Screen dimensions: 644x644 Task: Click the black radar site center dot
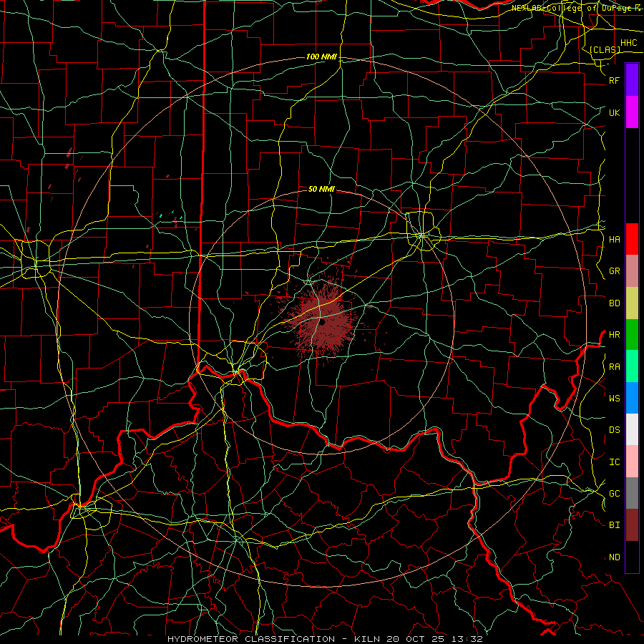(323, 323)
